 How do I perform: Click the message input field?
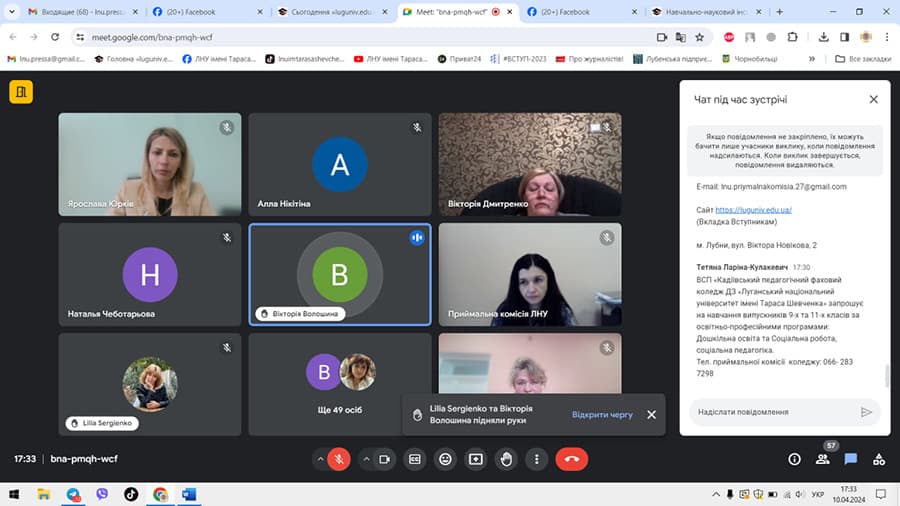[775, 412]
